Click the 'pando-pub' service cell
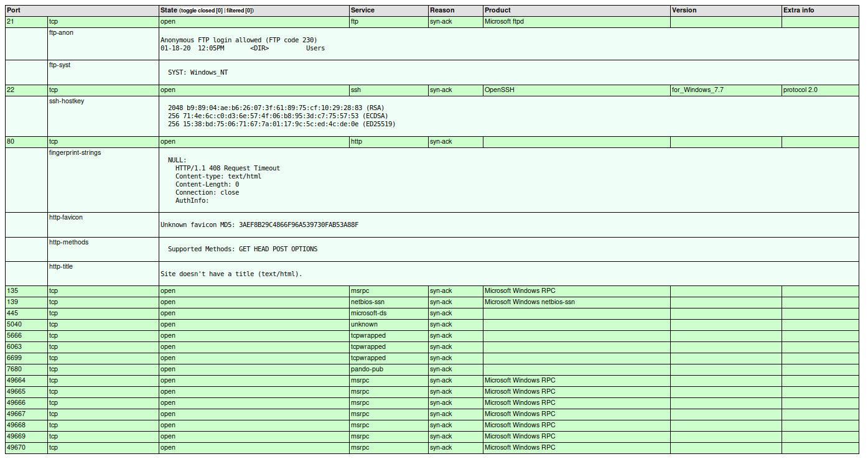Image resolution: width=868 pixels, height=459 pixels. pyautogui.click(x=388, y=369)
